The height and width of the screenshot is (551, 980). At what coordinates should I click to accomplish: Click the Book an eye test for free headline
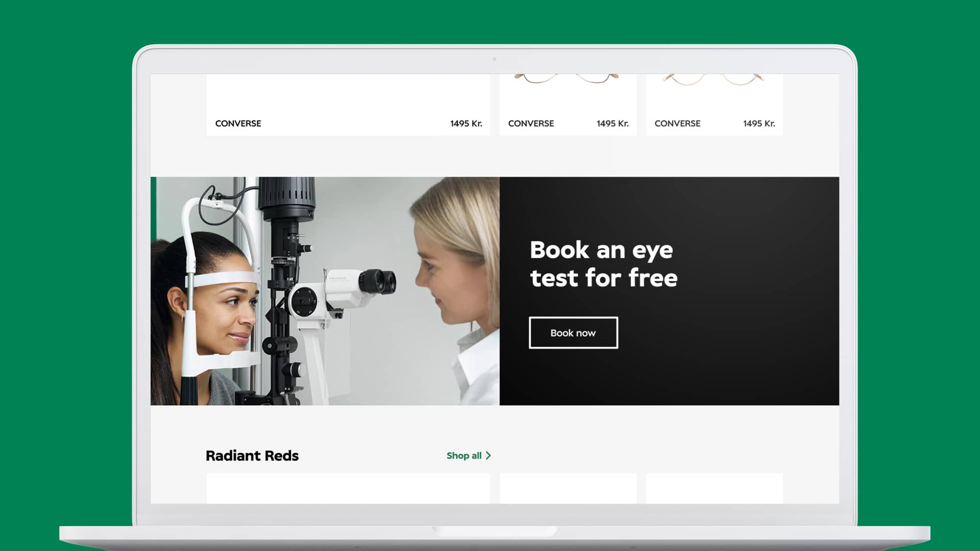pyautogui.click(x=603, y=264)
